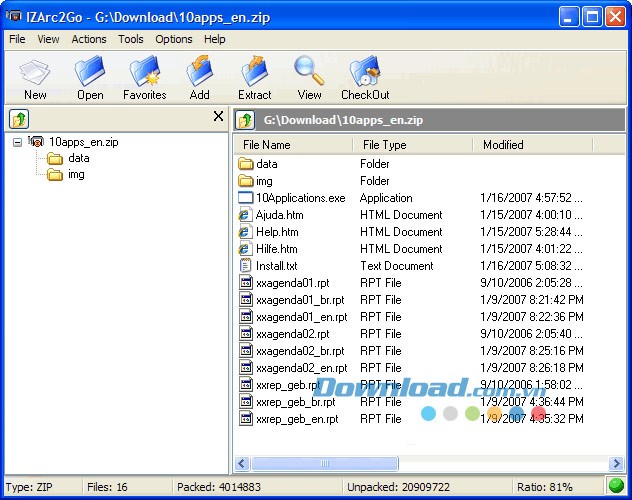Collapse the 10apps_en.zip tree node
This screenshot has height=500, width=632.
[19, 142]
